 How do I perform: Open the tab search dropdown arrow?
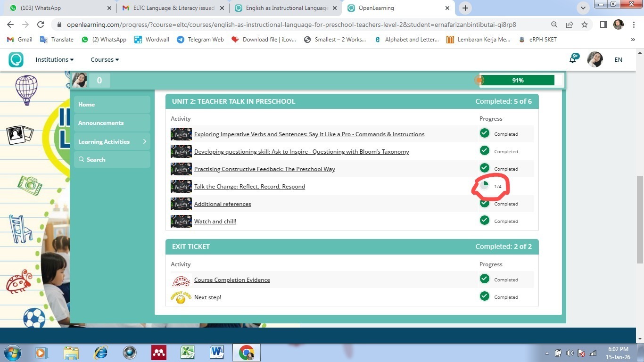[583, 8]
